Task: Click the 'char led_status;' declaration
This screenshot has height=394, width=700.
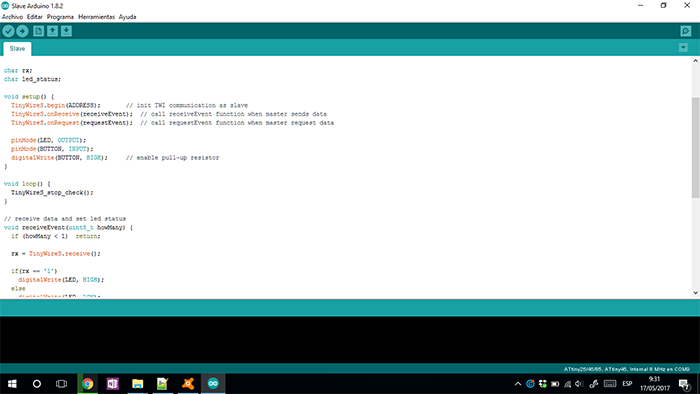Action: click(33, 79)
